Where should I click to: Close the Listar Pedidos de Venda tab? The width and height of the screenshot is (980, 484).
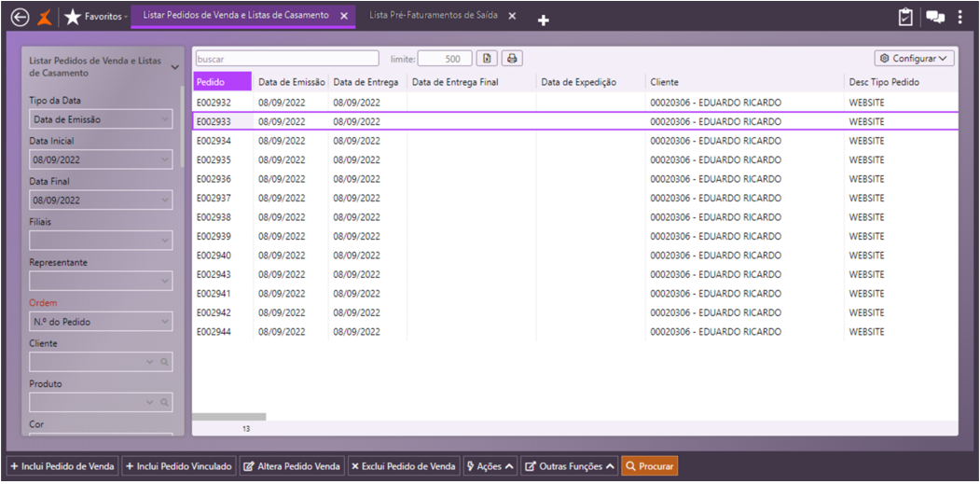(344, 16)
